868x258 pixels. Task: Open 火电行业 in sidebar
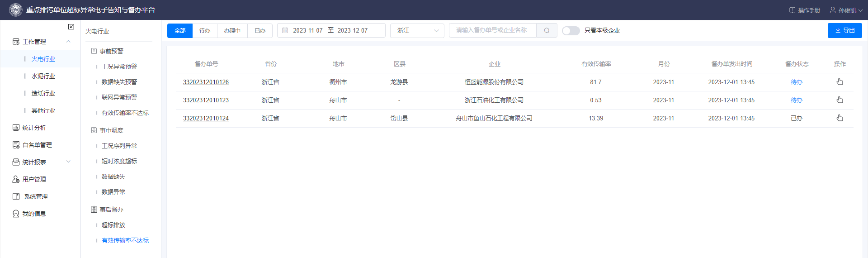[43, 59]
